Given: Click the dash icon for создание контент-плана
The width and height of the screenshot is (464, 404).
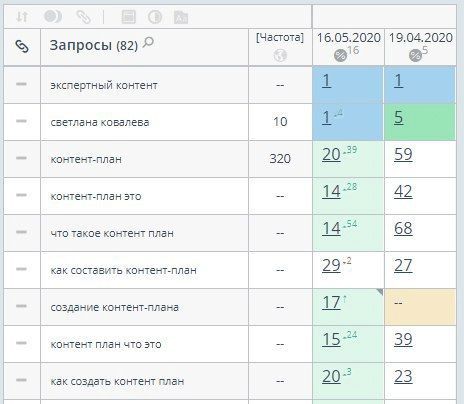Looking at the screenshot, I should coord(21,306).
